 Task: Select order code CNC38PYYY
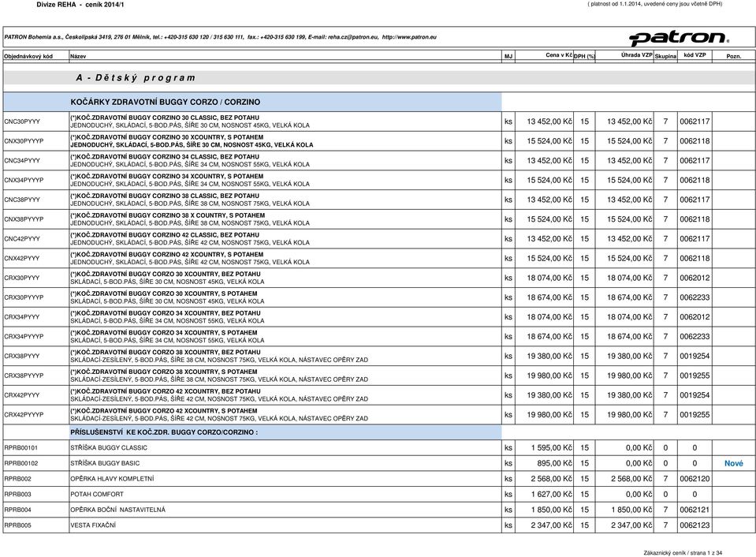point(22,200)
